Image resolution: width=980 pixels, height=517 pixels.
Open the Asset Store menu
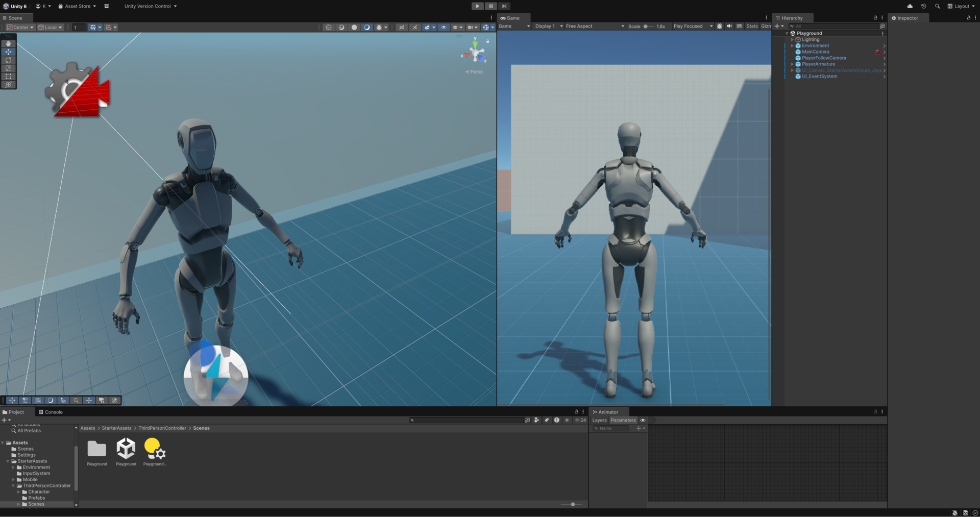(x=77, y=6)
